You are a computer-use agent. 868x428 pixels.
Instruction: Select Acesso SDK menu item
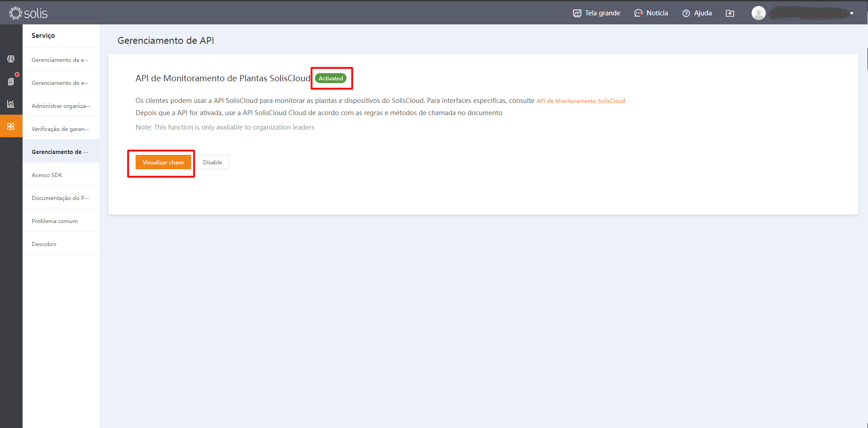click(x=47, y=175)
